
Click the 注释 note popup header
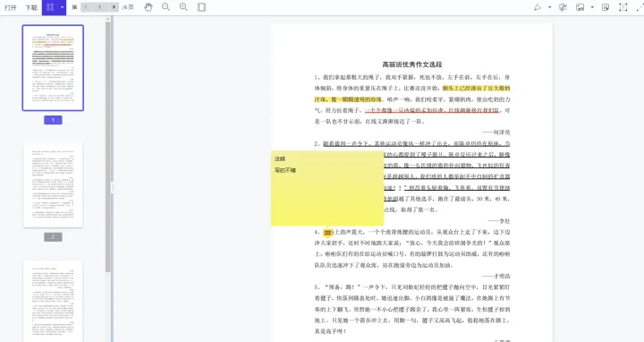[280, 158]
